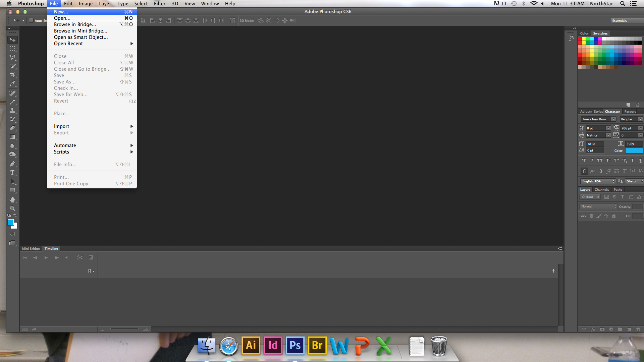The image size is (644, 362).
Task: Open the Metrics kerning dropdown
Action: click(x=608, y=135)
